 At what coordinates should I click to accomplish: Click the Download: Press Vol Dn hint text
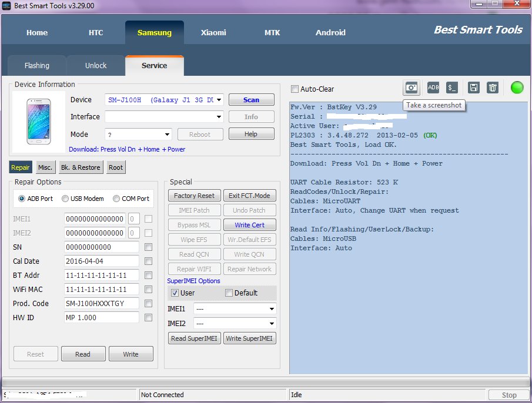(127, 149)
